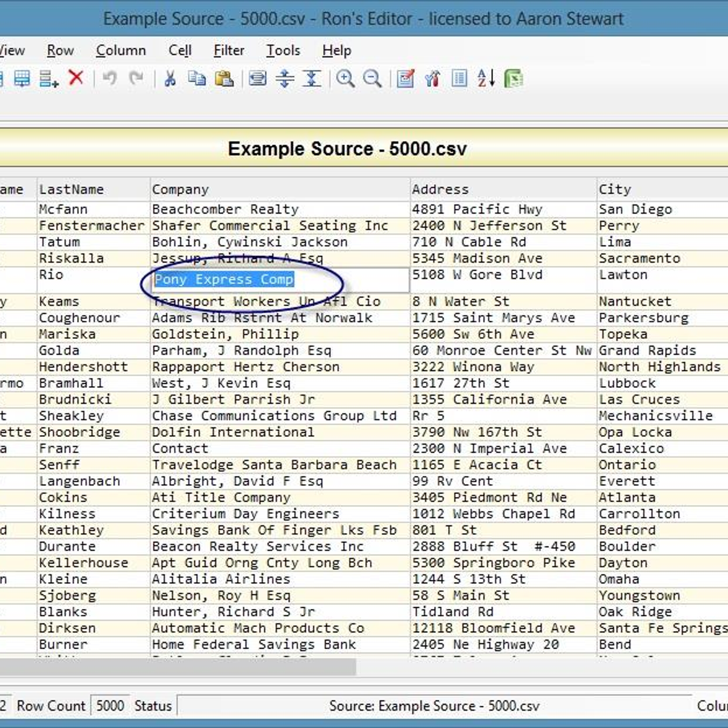Select the Goldstein, Phillip cell
Viewport: 728px width, 728px height.
(x=280, y=334)
